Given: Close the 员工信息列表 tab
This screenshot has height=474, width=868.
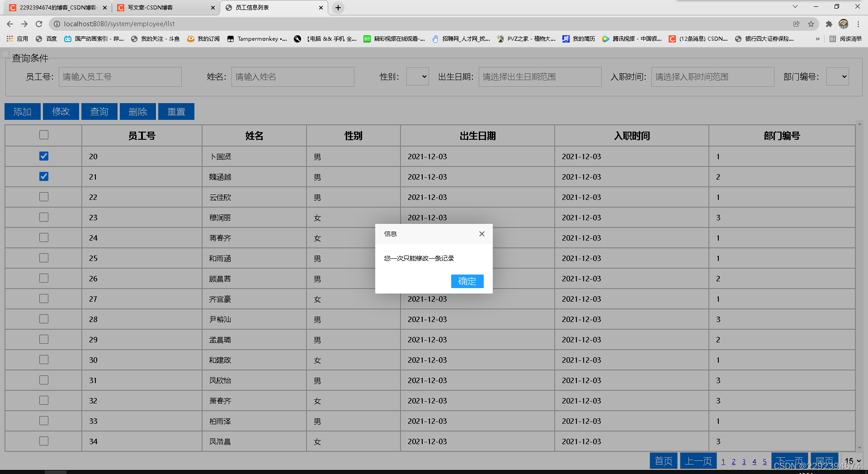Looking at the screenshot, I should [x=321, y=8].
